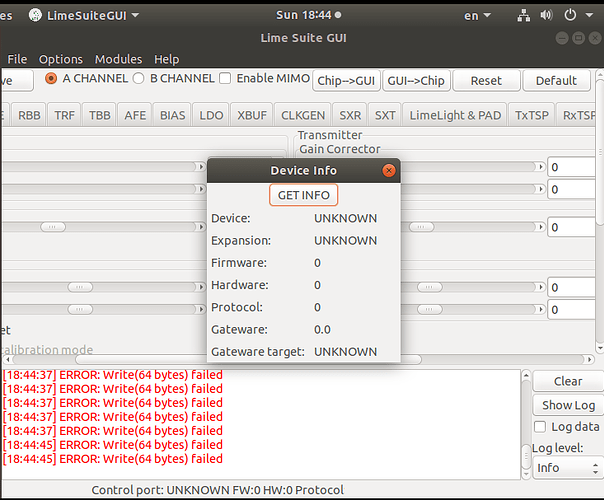Click the GET INFO button

(304, 195)
